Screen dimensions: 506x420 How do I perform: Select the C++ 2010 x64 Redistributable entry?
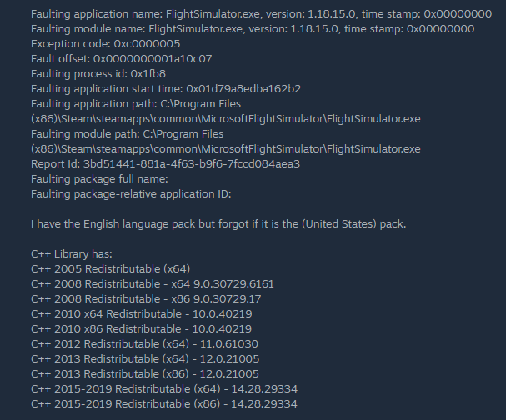tap(141, 314)
